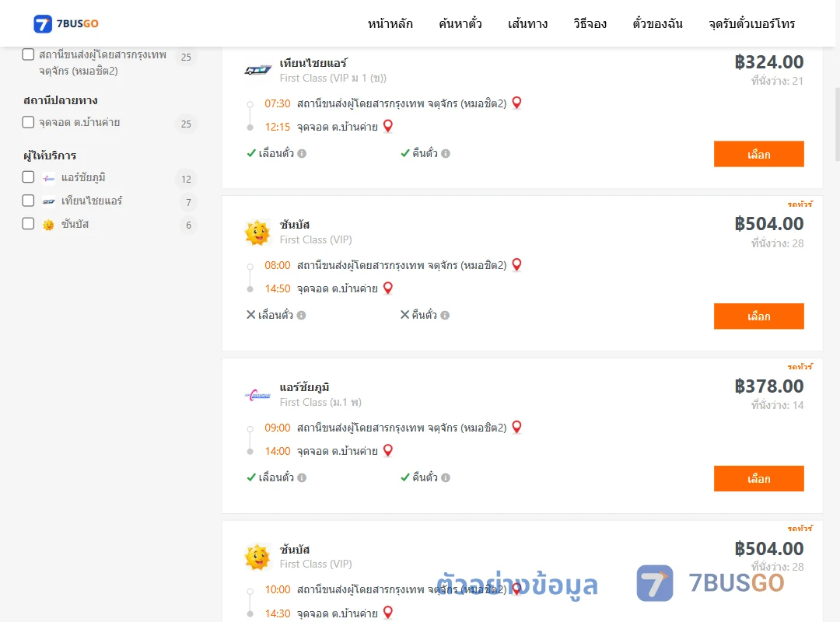This screenshot has height=622, width=840.
Task: Open จุดรับตั๋วเบอร์โทร in the top menu
Action: coord(751,23)
